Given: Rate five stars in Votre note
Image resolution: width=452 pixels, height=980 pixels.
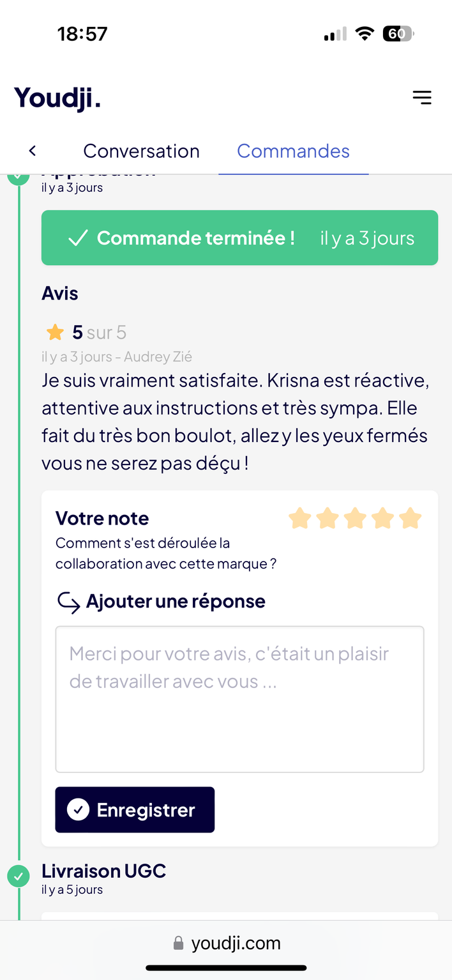Looking at the screenshot, I should [411, 518].
